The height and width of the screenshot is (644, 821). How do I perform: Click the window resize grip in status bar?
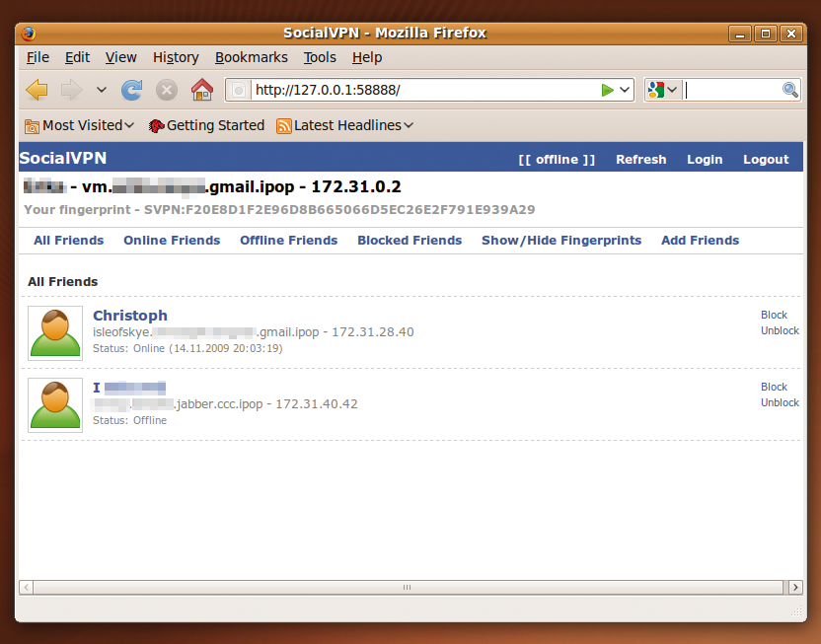[x=796, y=610]
